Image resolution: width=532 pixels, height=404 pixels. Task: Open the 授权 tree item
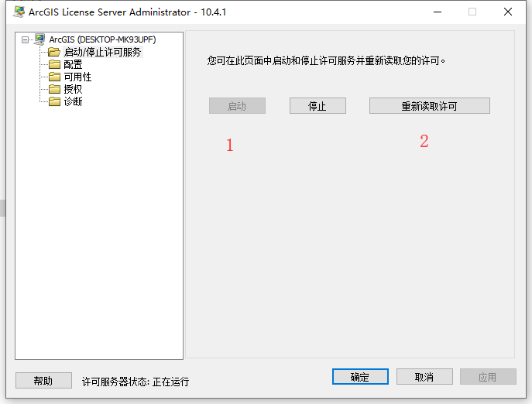pos(73,89)
